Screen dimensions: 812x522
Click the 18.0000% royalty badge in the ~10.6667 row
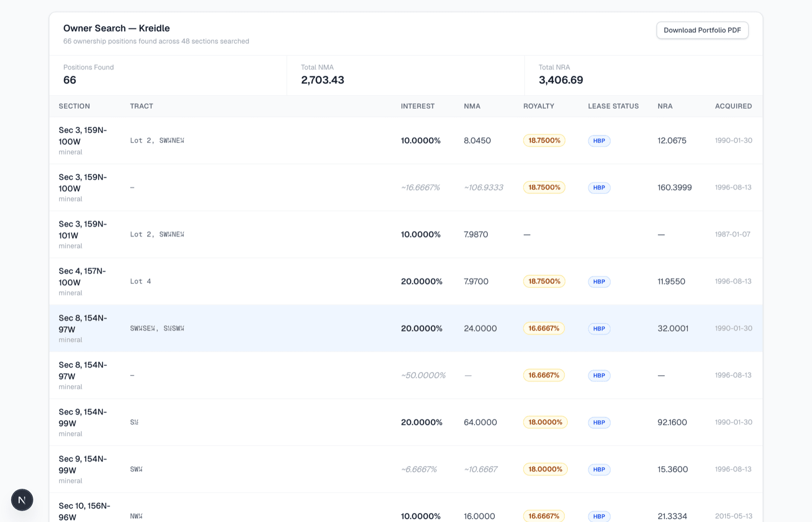point(545,469)
